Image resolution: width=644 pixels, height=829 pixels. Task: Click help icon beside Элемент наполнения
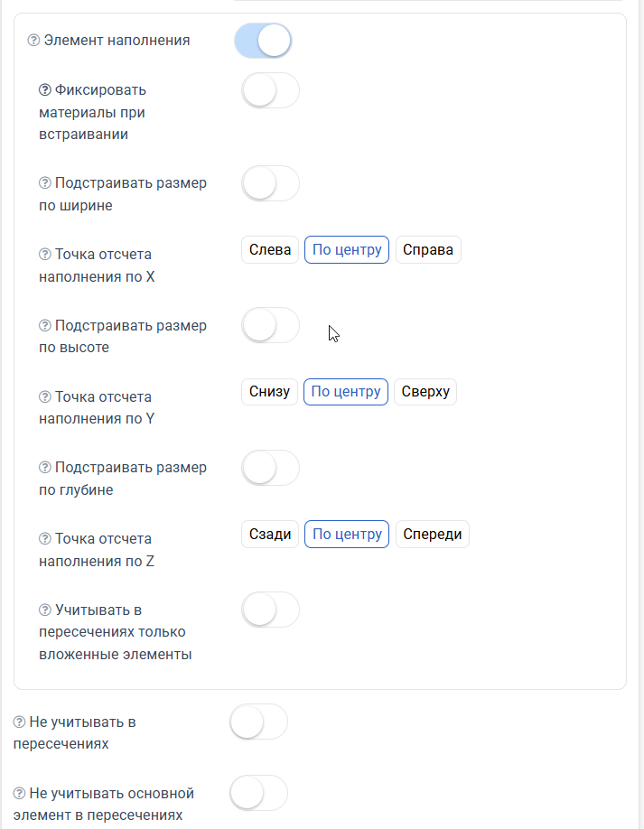[33, 40]
